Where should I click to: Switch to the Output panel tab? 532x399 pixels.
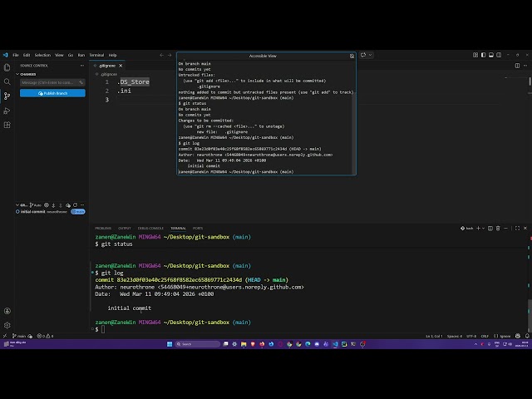(124, 229)
